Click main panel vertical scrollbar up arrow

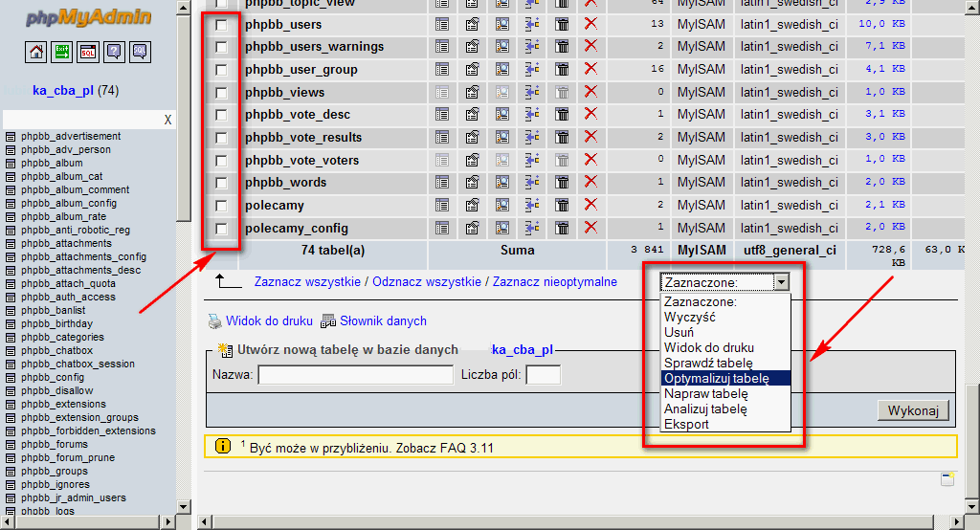tap(971, 7)
